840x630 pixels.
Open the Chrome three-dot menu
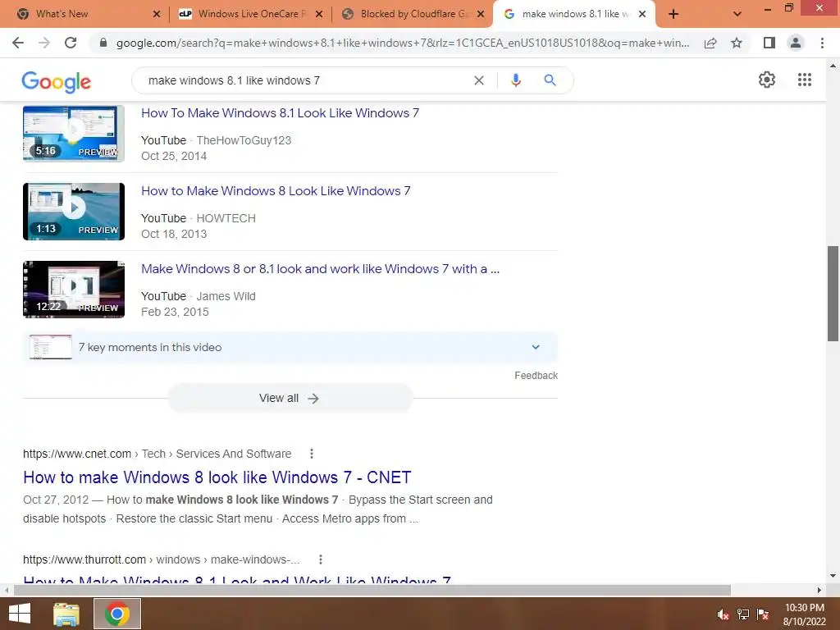click(x=822, y=43)
